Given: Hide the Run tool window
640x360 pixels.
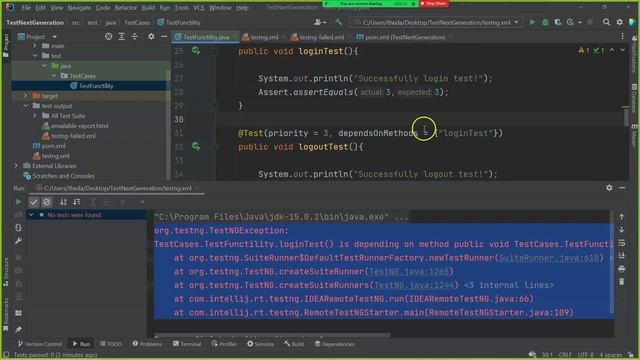Looking at the screenshot, I should coord(622,188).
